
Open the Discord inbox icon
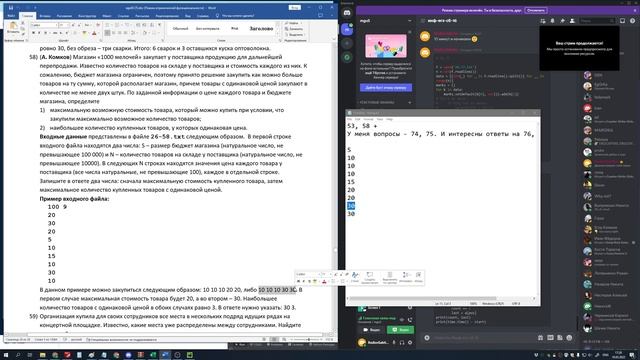tap(622, 20)
